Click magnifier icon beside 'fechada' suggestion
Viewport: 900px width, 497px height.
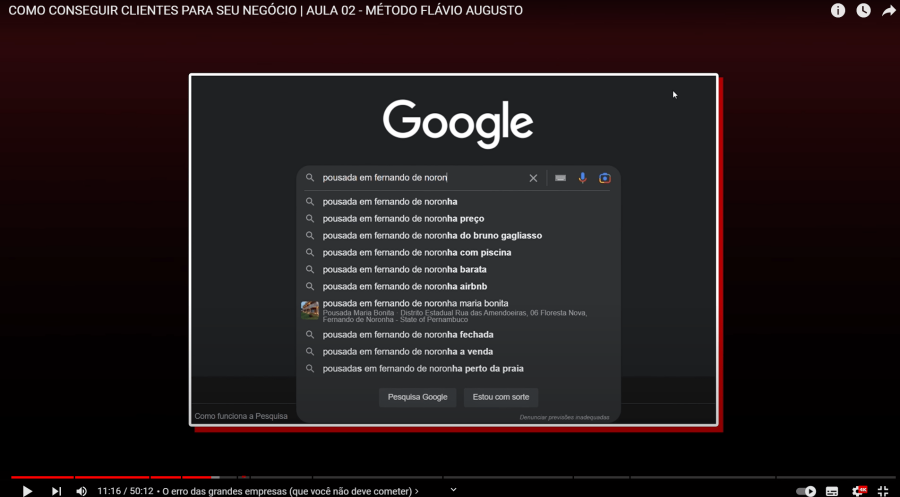pos(310,335)
